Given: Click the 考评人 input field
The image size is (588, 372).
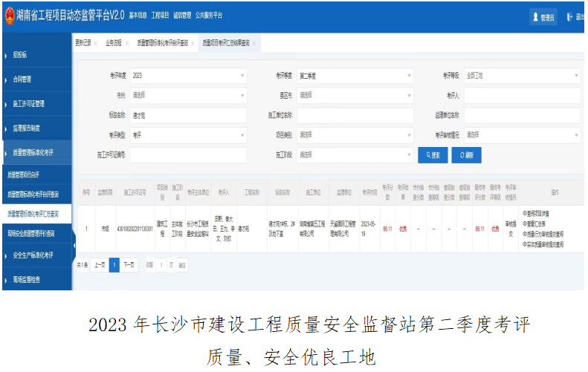Looking at the screenshot, I should pyautogui.click(x=523, y=96).
